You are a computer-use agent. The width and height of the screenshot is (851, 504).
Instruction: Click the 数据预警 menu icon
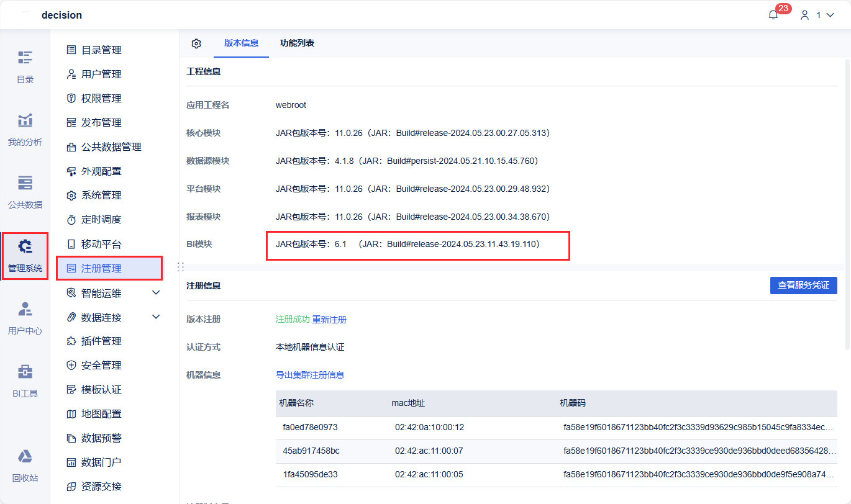[71, 438]
